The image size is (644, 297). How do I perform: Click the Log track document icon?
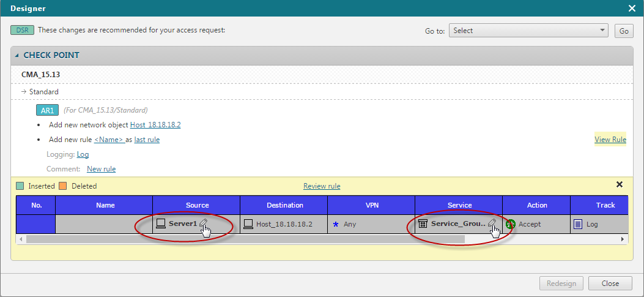578,224
